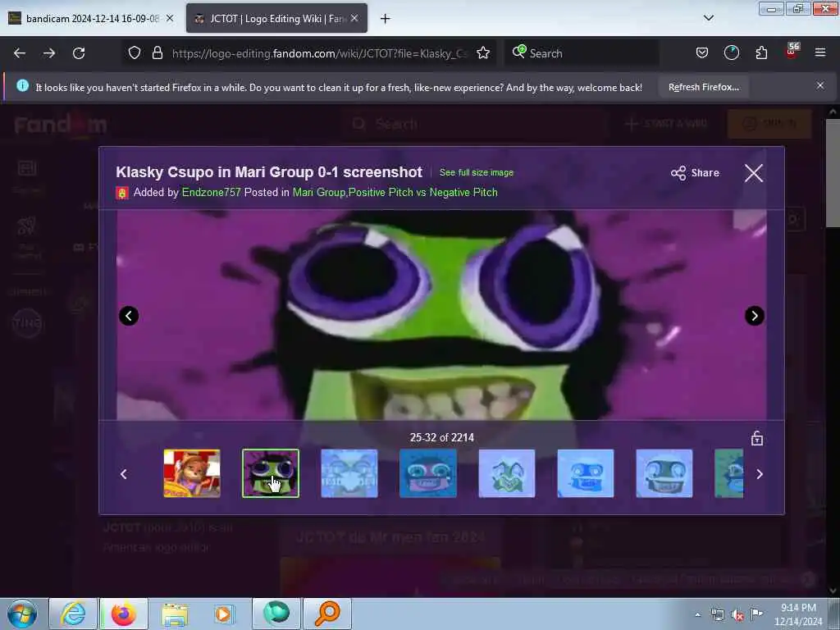
Task: Go forward with the browser forward arrow
Action: (49, 53)
